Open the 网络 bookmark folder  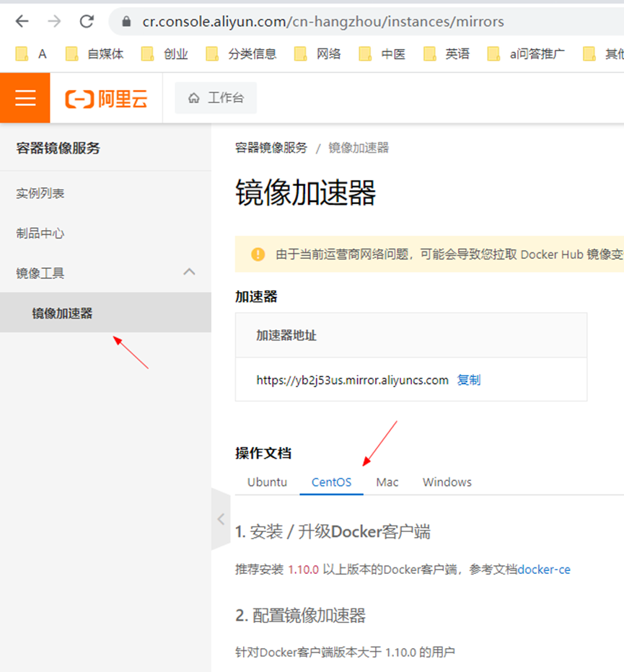[x=317, y=54]
